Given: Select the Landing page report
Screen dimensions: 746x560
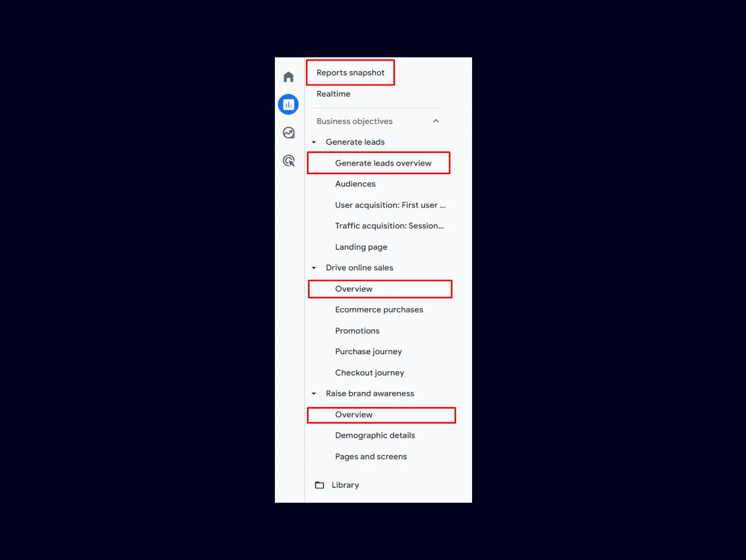Looking at the screenshot, I should click(x=361, y=247).
